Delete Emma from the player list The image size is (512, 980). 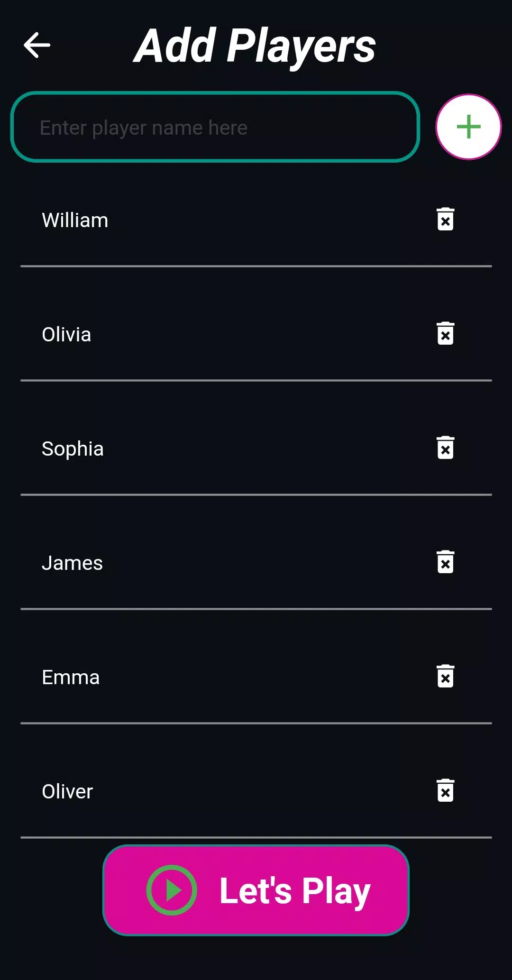(x=445, y=677)
